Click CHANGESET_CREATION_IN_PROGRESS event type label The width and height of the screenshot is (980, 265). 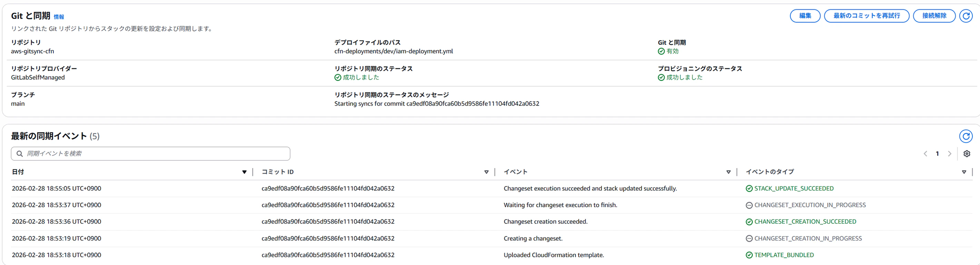808,239
